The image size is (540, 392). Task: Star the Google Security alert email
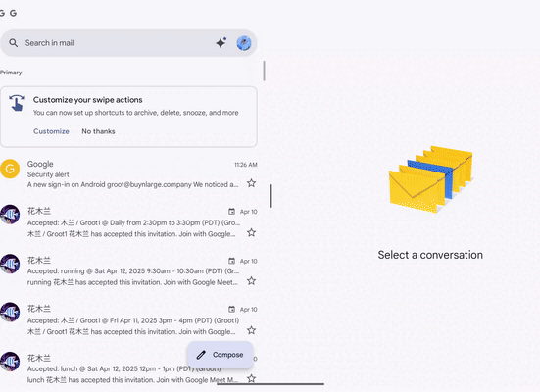click(x=252, y=183)
